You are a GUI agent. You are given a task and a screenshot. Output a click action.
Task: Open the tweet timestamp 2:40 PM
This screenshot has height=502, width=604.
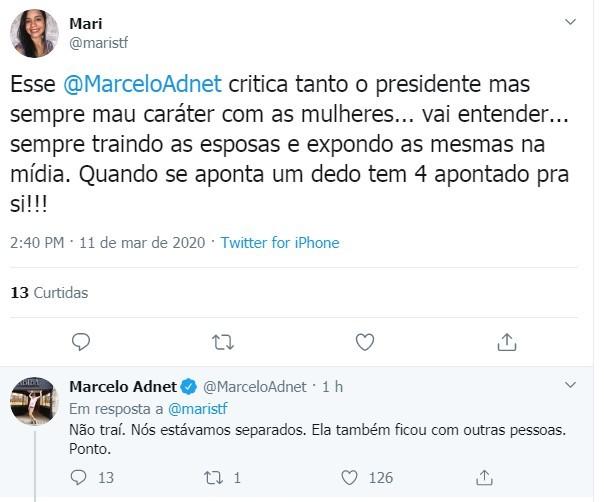[38, 243]
